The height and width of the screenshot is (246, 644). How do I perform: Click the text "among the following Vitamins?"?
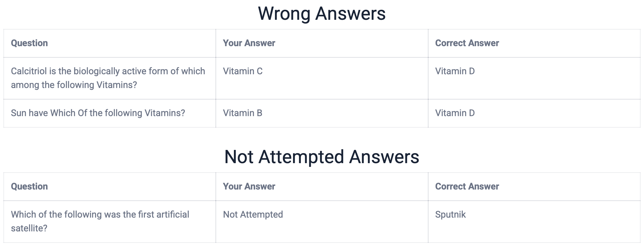[x=74, y=85]
